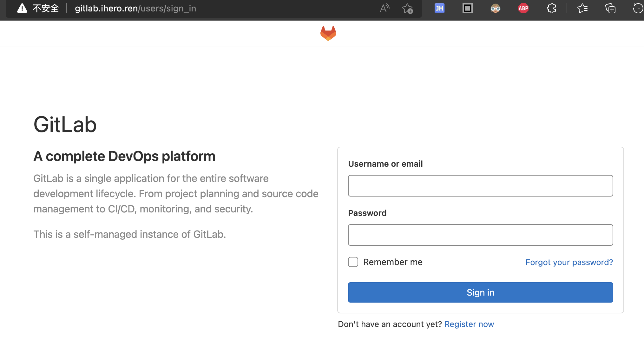Follow the Register now link
The width and height of the screenshot is (644, 341).
(469, 324)
